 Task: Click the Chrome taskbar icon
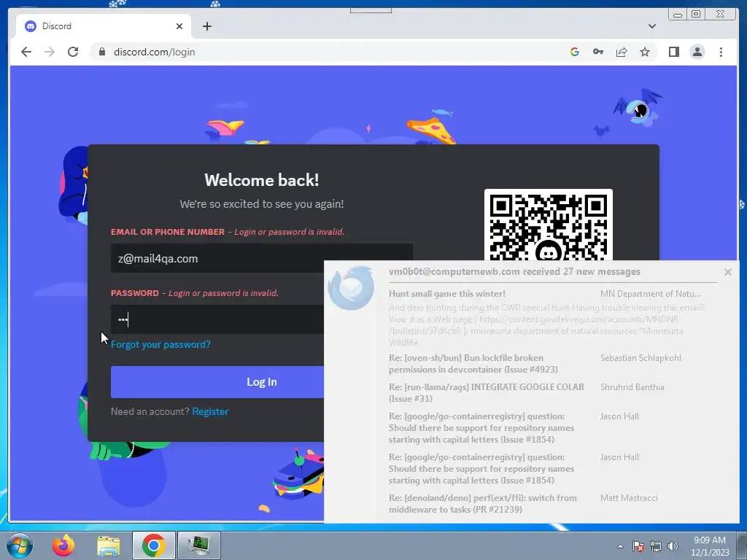pos(153,545)
